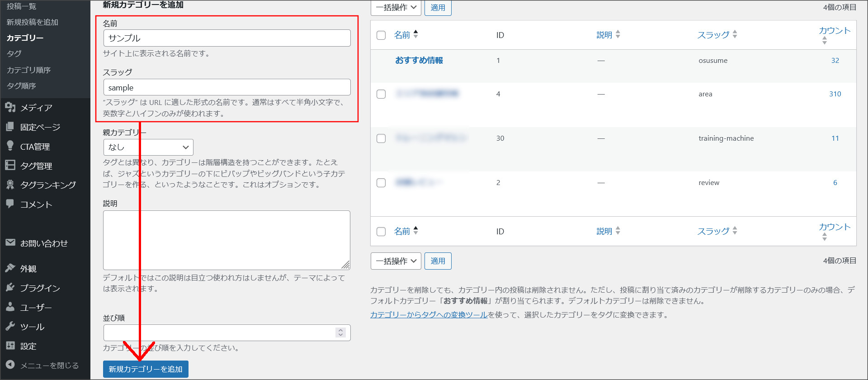Open the カテゴリーからタグへの変換ツール link
The image size is (868, 380).
(429, 315)
